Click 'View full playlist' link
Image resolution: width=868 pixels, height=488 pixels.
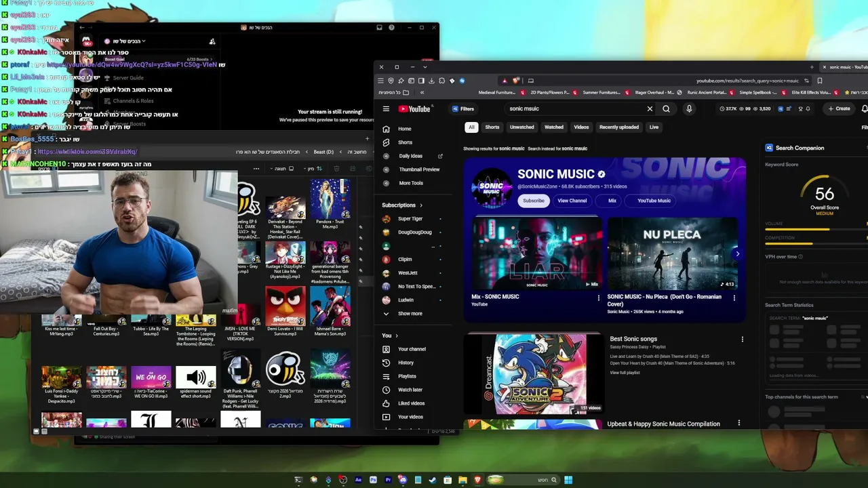click(x=625, y=373)
